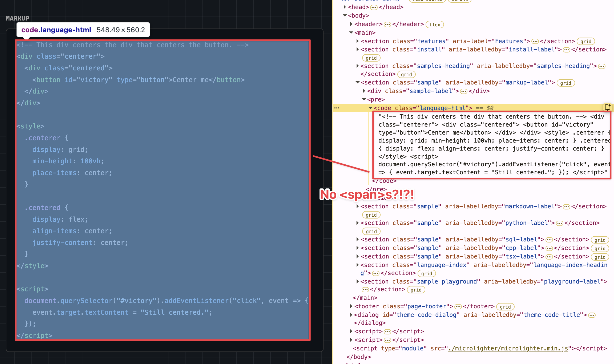Toggle the grid badge on the features section
The image size is (614, 364).
coord(585,41)
